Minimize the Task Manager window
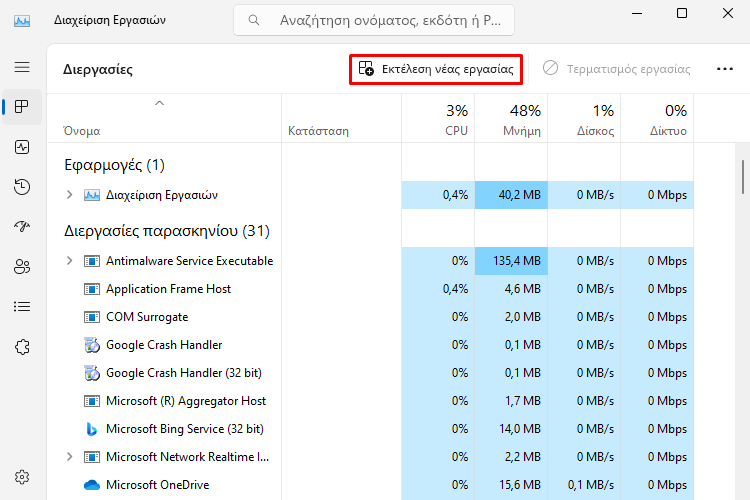 (x=637, y=13)
